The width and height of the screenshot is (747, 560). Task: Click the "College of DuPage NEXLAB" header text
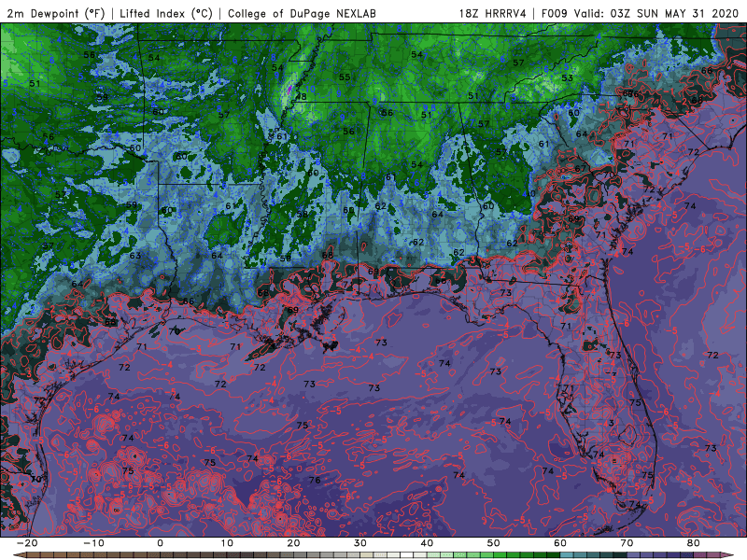[x=302, y=13]
